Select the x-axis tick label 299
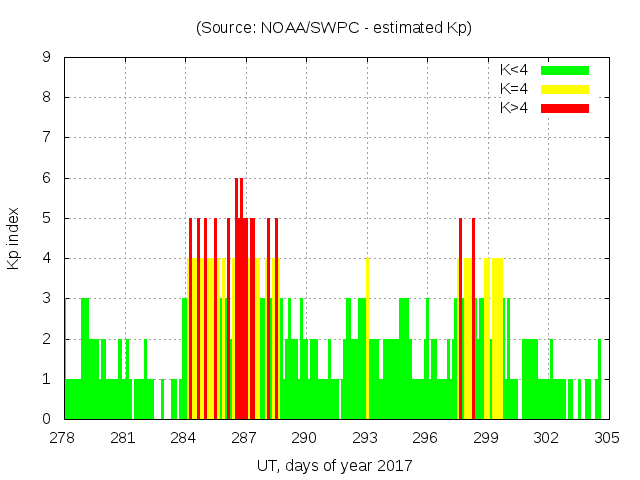This screenshot has height=480, width=640. 486,438
